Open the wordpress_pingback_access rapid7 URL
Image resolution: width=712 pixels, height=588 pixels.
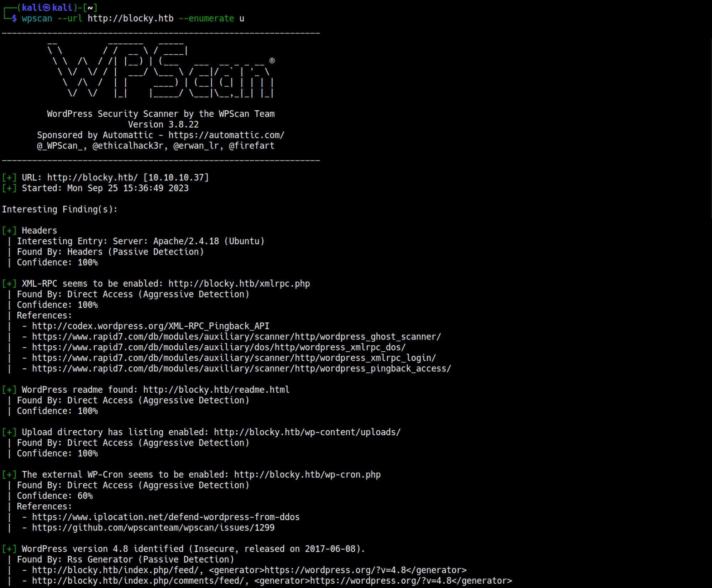click(241, 368)
